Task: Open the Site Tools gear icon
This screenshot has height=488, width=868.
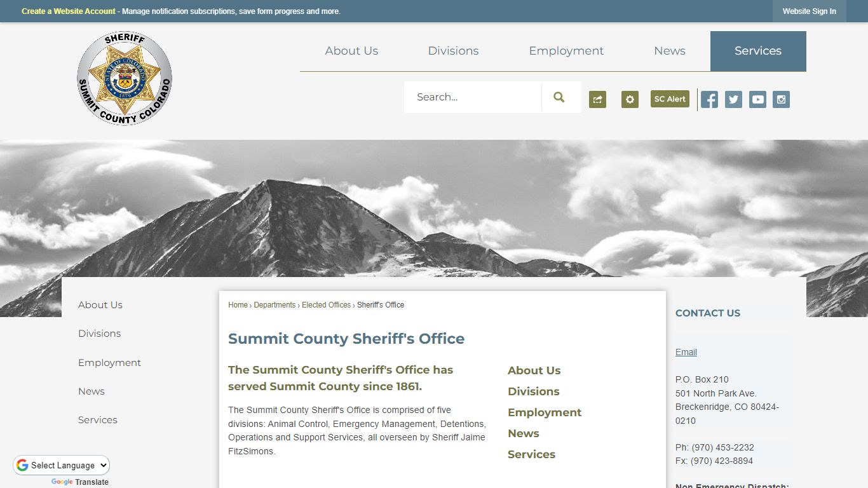Action: [630, 99]
